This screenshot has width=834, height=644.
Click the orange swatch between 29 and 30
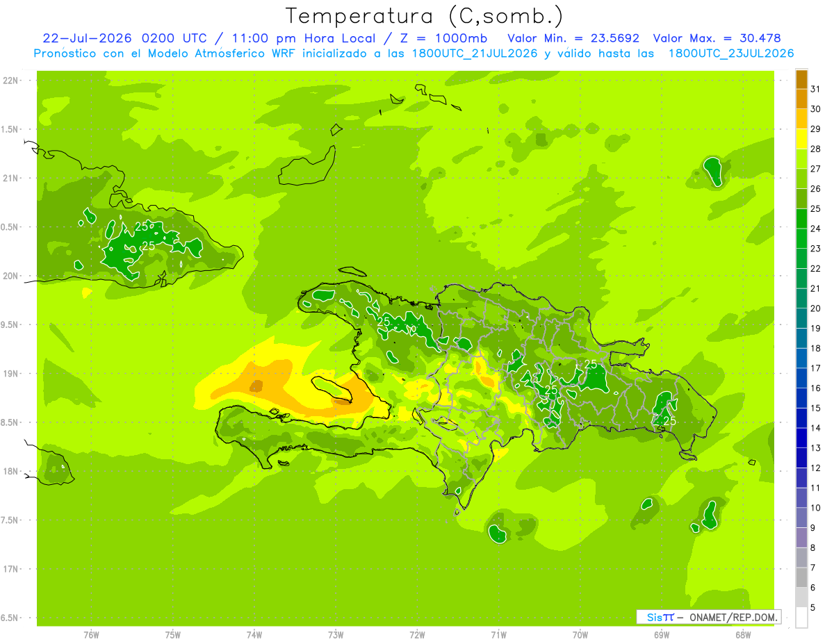pyautogui.click(x=801, y=119)
